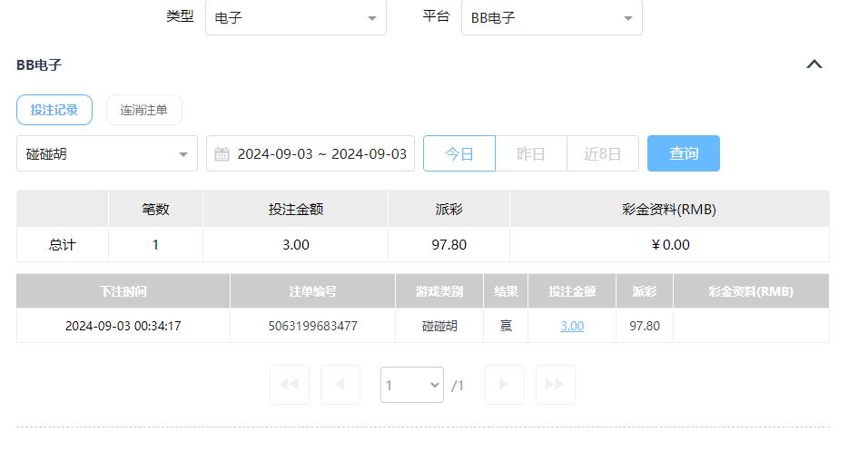Click the 下注时间 column header
This screenshot has height=471, width=868.
pyautogui.click(x=123, y=291)
